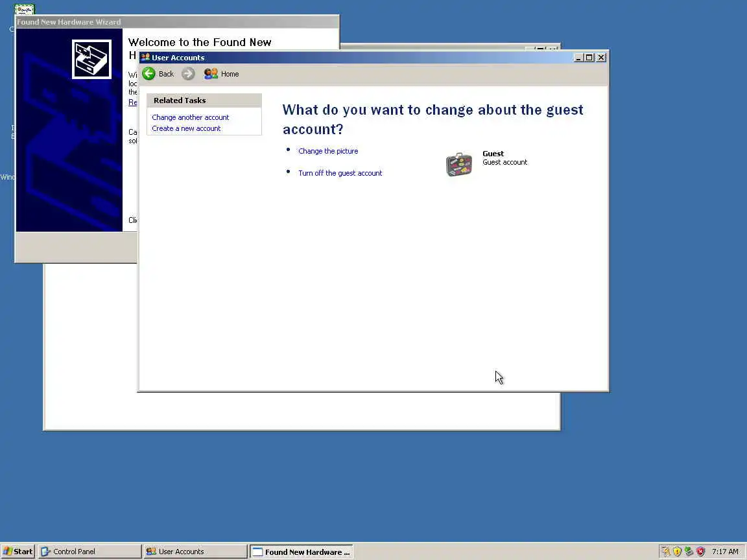Click the Related Tasks panel header
Screen dimensions: 747x560
[x=204, y=100]
